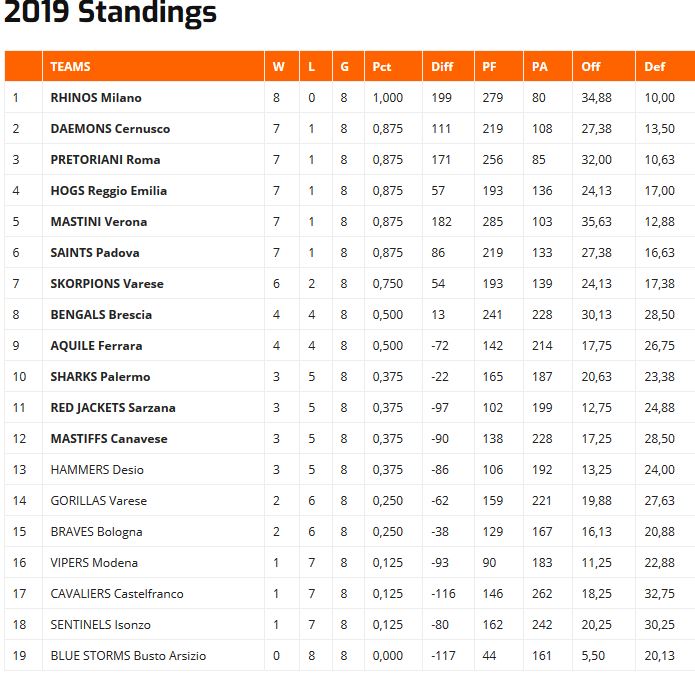Open MASTIFFS Canavese team page
Screen dimensions: 695x685
(109, 439)
